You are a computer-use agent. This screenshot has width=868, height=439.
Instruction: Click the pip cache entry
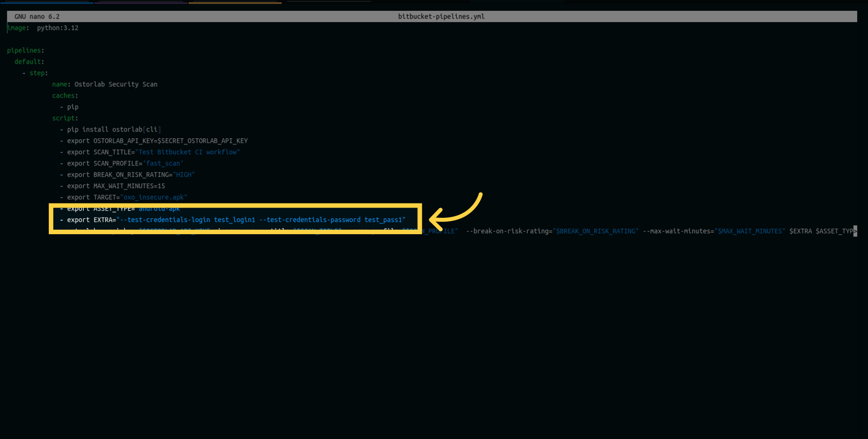tap(72, 107)
